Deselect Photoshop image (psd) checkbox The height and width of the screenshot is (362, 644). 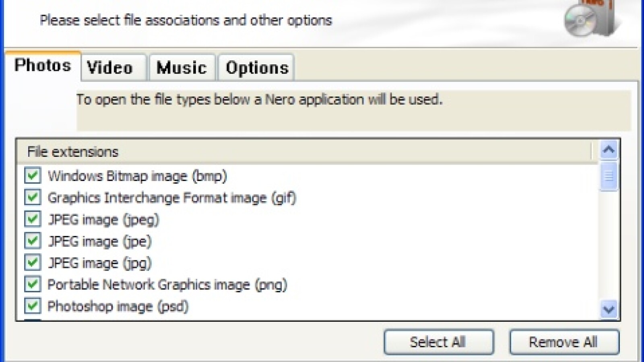32,306
